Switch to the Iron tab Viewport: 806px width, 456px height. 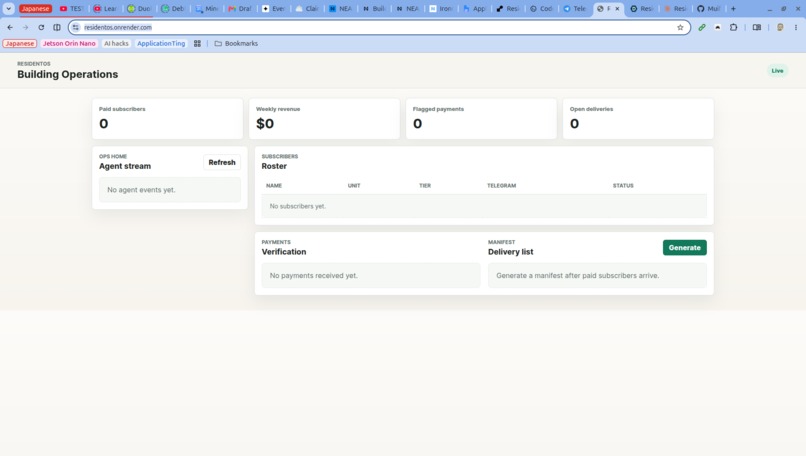441,9
